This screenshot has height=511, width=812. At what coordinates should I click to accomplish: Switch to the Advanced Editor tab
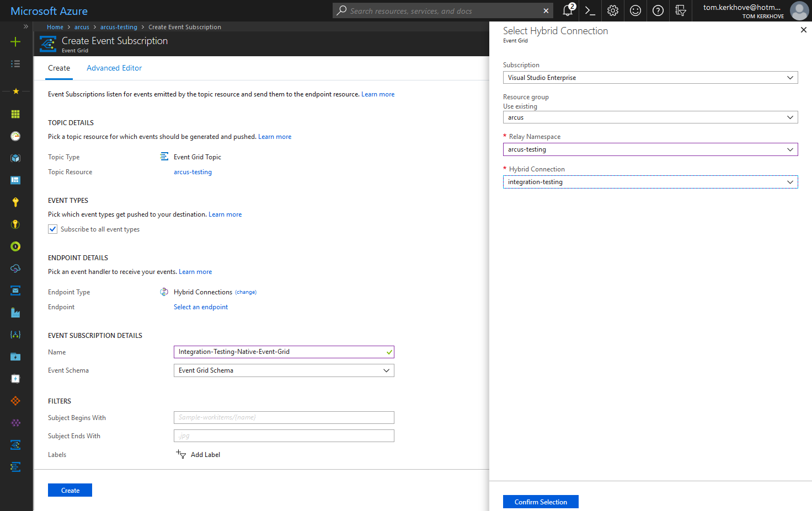pyautogui.click(x=114, y=68)
